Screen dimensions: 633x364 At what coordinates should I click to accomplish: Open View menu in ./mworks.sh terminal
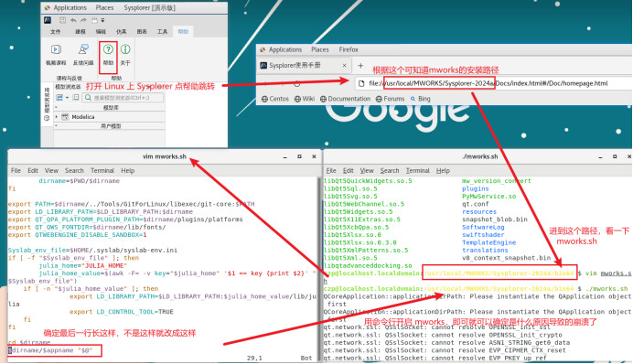point(367,171)
